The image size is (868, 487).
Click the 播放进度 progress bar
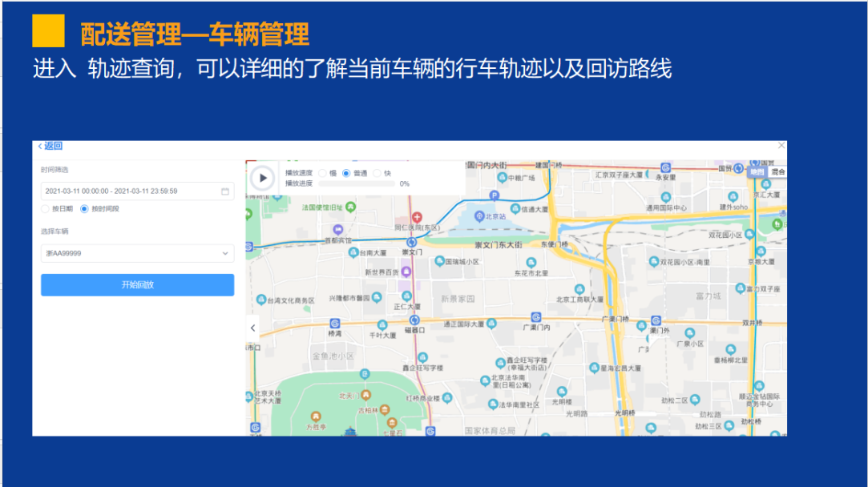click(357, 183)
